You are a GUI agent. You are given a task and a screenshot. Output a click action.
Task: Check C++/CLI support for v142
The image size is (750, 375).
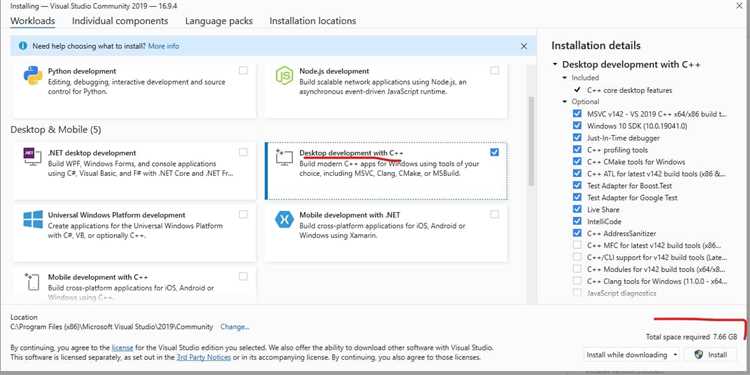click(577, 257)
